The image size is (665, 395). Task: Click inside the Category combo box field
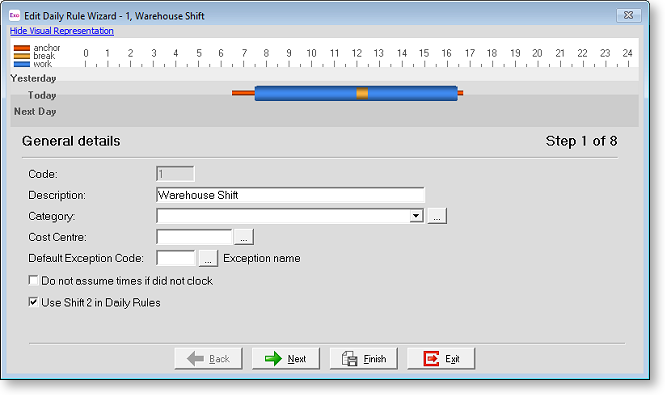[283, 216]
